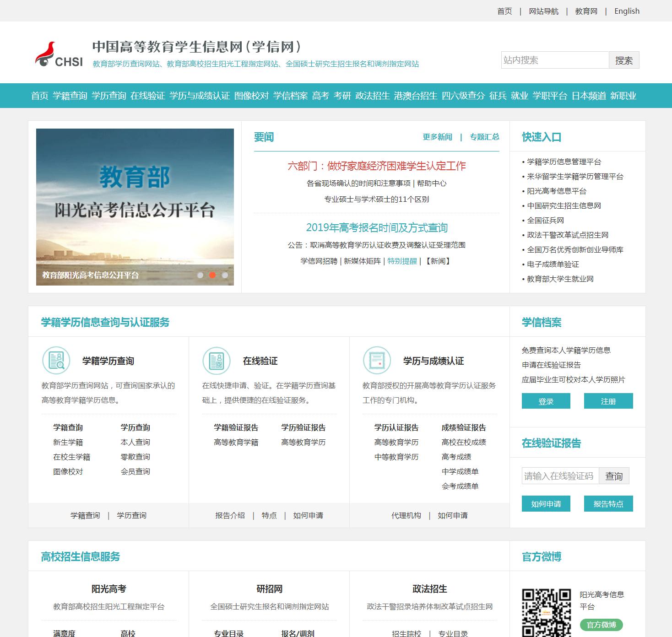Select the first carousel indicator
Screen dimensions: 672x637
[x=200, y=276]
